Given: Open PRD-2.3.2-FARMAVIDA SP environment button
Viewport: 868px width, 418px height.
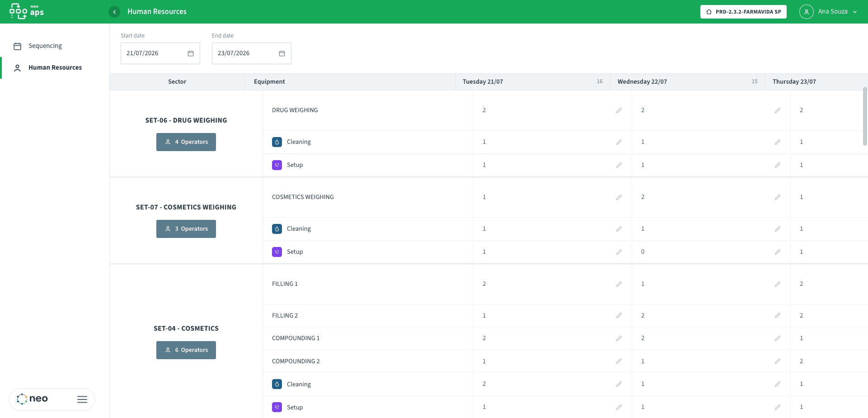Looking at the screenshot, I should [x=743, y=12].
